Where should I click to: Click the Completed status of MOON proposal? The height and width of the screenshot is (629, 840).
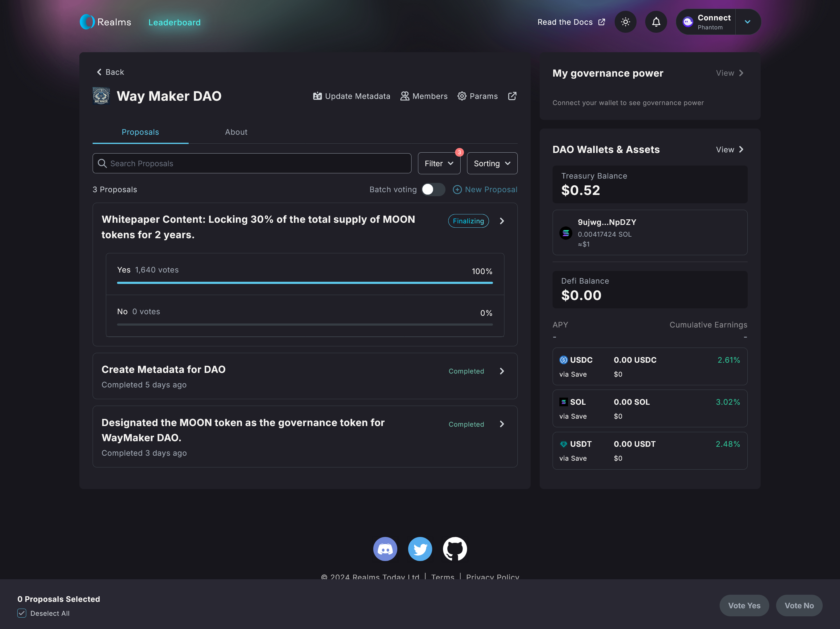(x=466, y=424)
